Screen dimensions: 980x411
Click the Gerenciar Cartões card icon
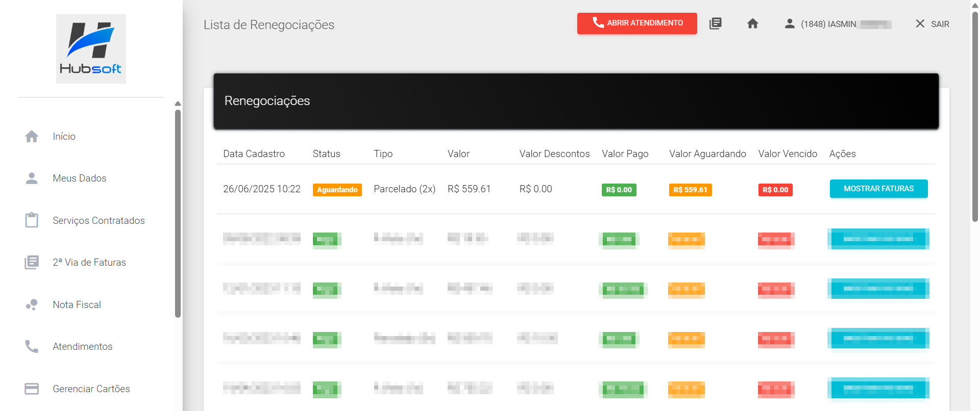pos(32,389)
